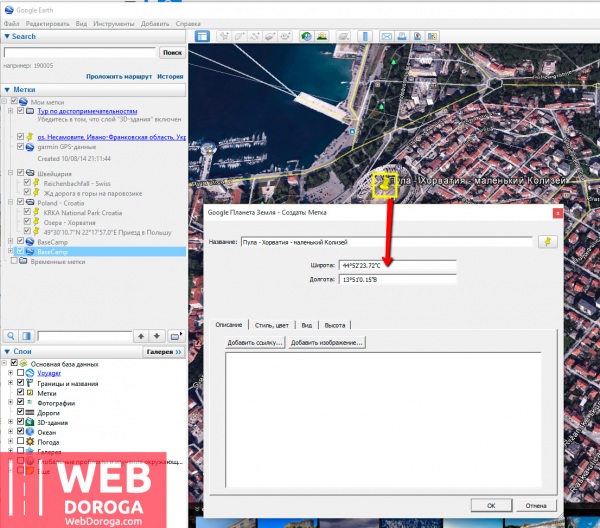The image size is (600, 528).
Task: Move selected place up with arrow
Action: click(x=141, y=336)
